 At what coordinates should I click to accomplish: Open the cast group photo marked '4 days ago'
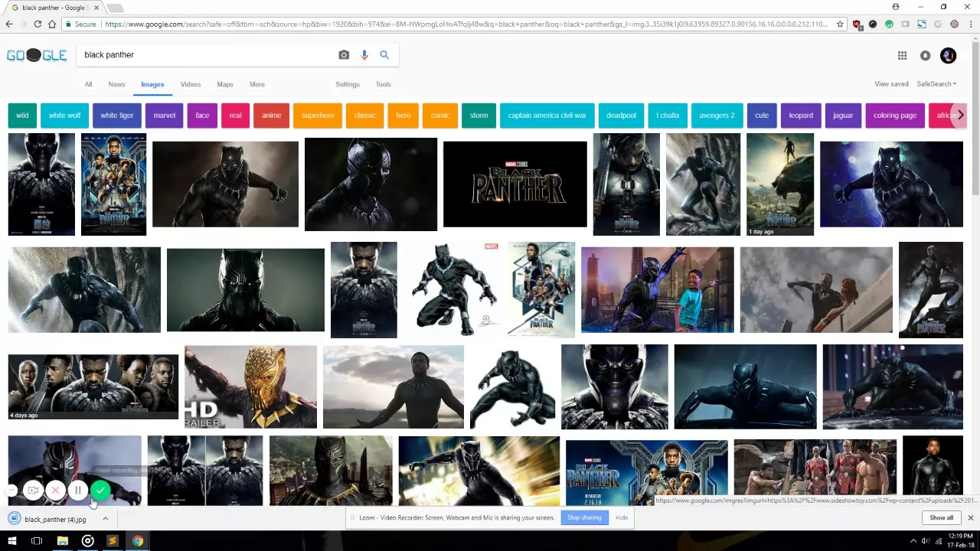[93, 387]
